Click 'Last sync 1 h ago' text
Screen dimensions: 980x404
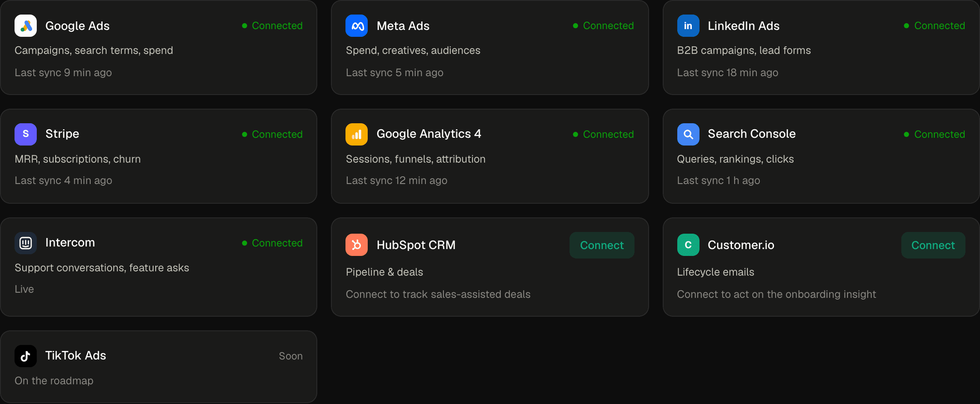click(x=719, y=181)
